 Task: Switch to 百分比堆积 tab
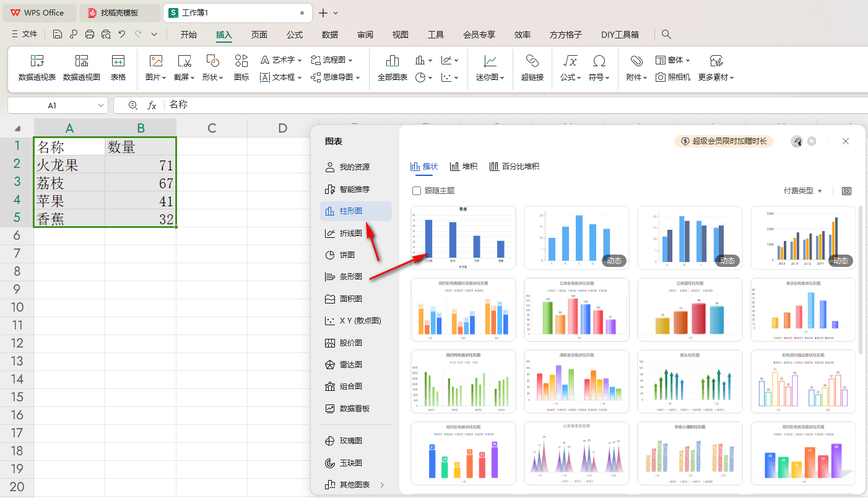coord(514,167)
